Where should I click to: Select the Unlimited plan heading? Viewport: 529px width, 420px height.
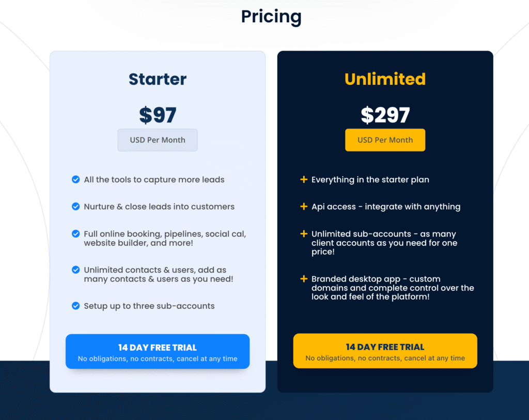pos(385,79)
